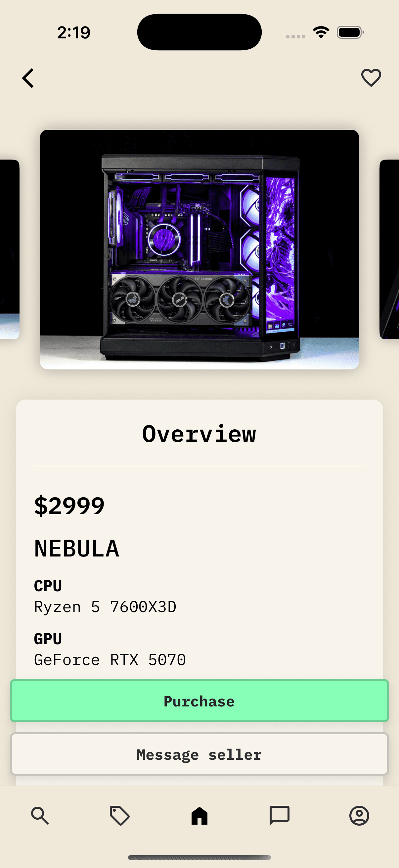
Task: Tap the Ryzen 5 7600X3D CPU spec
Action: tap(105, 607)
